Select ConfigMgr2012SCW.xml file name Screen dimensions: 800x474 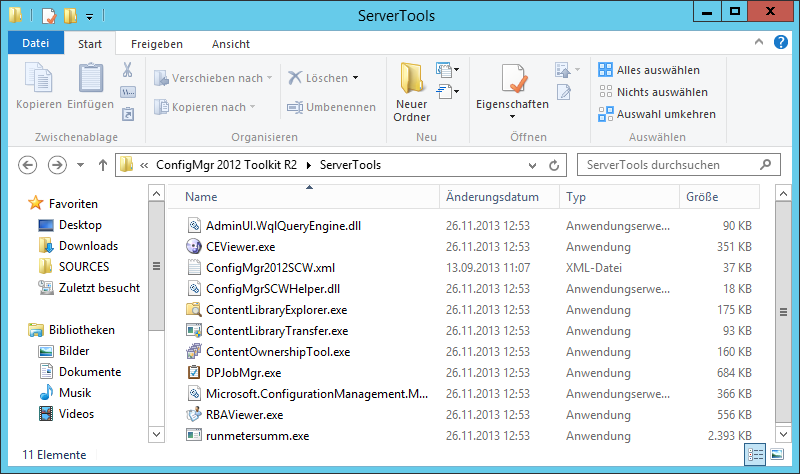point(270,268)
